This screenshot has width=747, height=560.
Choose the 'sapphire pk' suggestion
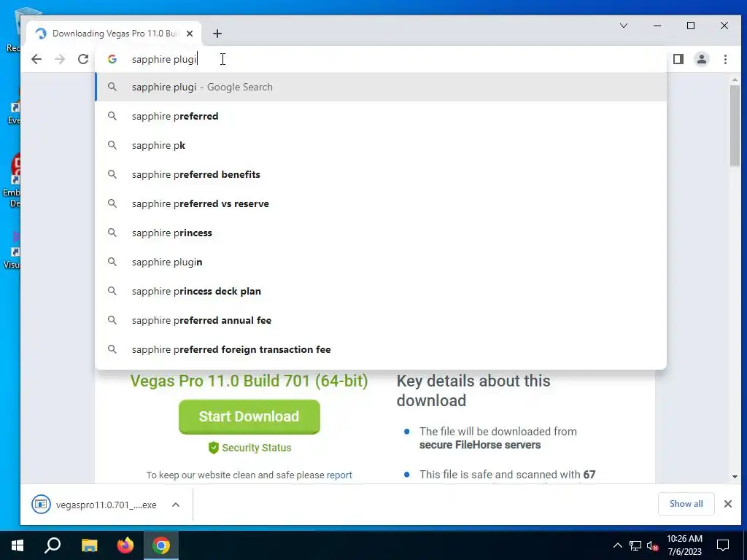pos(381,145)
